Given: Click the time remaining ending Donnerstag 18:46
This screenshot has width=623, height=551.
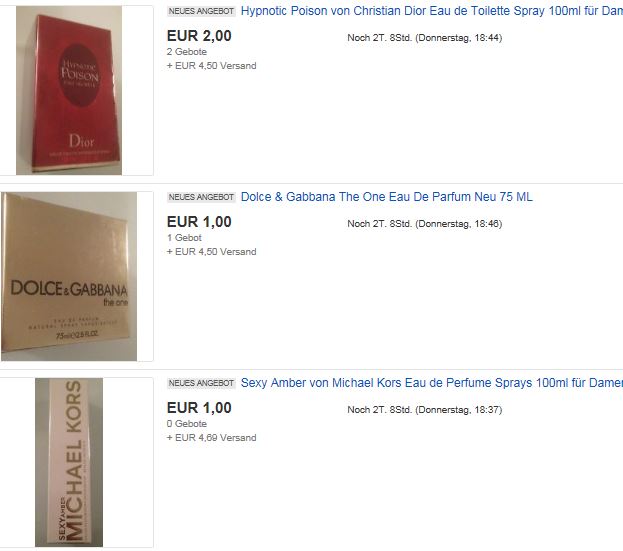Looking at the screenshot, I should [425, 224].
